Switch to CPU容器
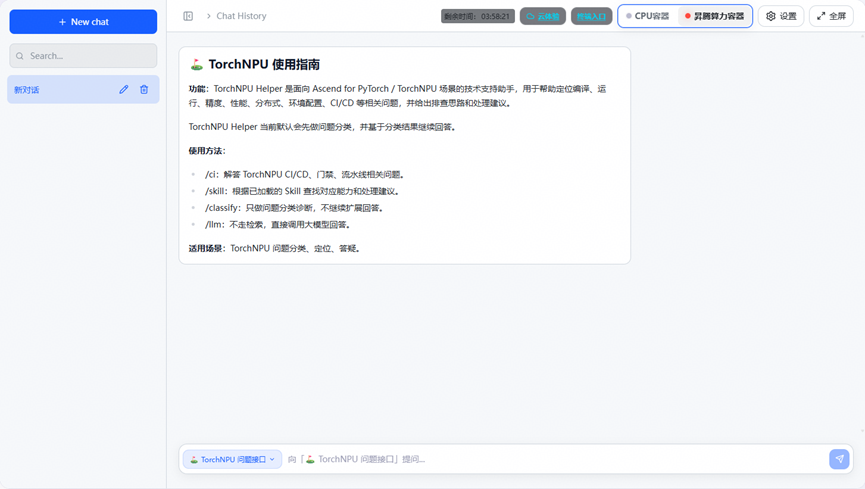Screen dimensions: 865x489 (x=648, y=16)
